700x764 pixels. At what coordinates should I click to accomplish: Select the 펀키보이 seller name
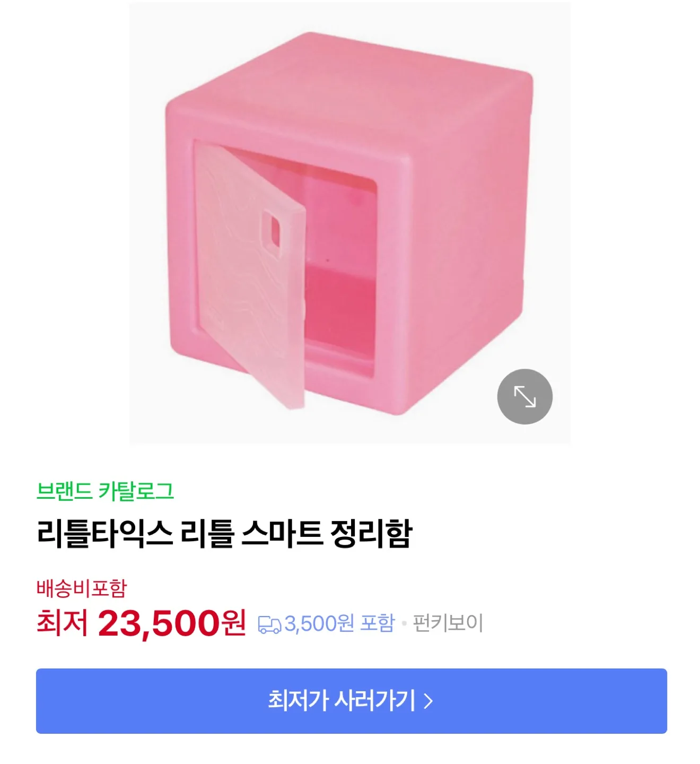click(x=448, y=623)
